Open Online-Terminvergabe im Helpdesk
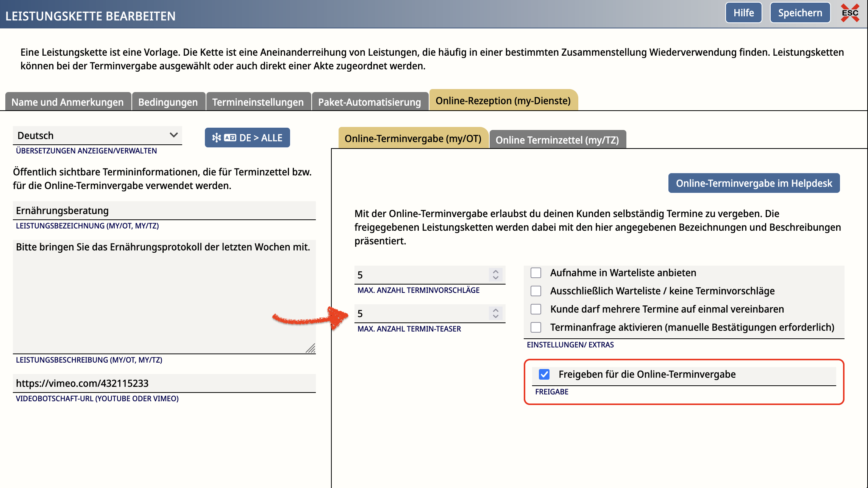Image resolution: width=868 pixels, height=488 pixels. (x=754, y=183)
